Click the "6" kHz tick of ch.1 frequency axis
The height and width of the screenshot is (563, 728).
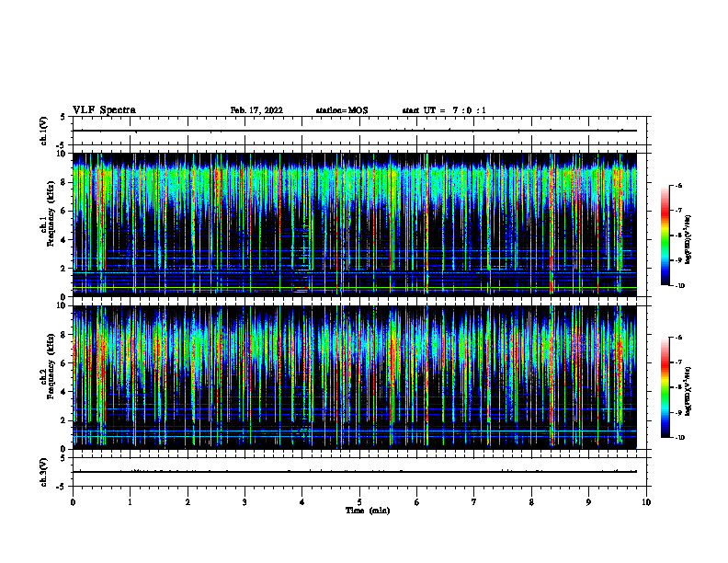click(x=64, y=211)
